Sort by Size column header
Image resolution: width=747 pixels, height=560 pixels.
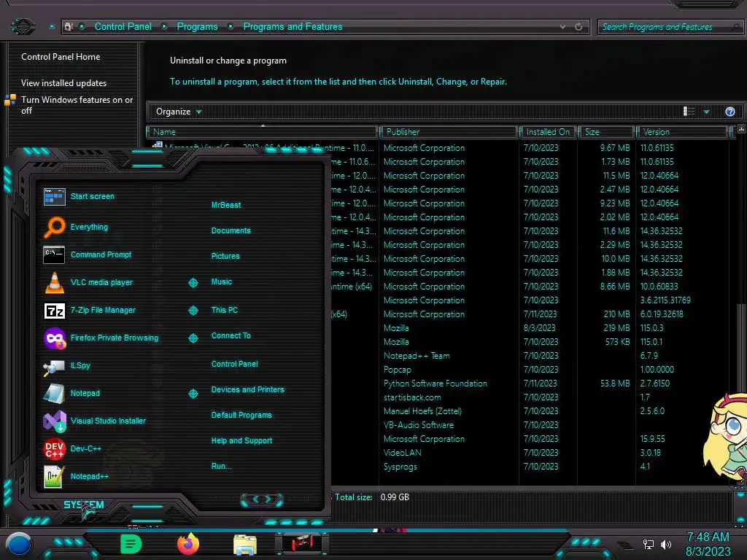coord(606,132)
